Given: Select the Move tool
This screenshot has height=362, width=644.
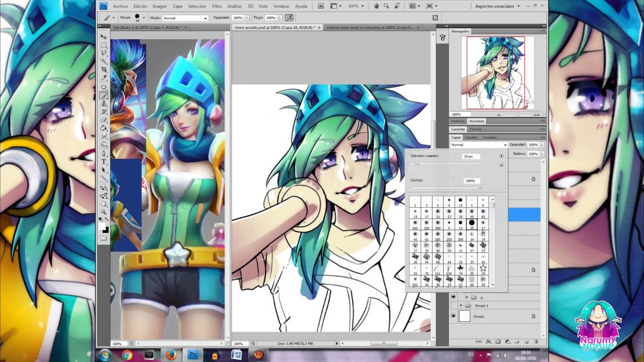Looking at the screenshot, I should click(x=104, y=37).
